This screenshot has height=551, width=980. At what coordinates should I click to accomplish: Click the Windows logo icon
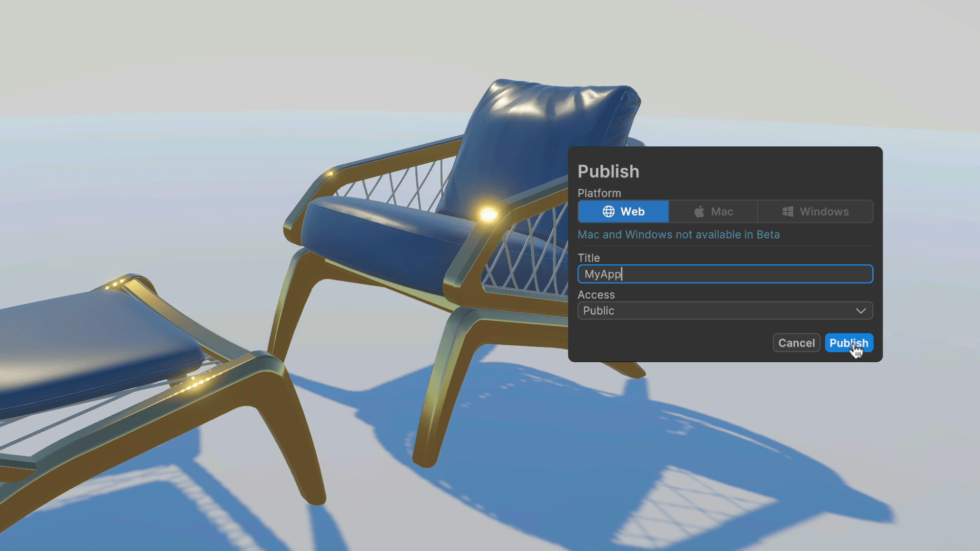[x=787, y=211]
